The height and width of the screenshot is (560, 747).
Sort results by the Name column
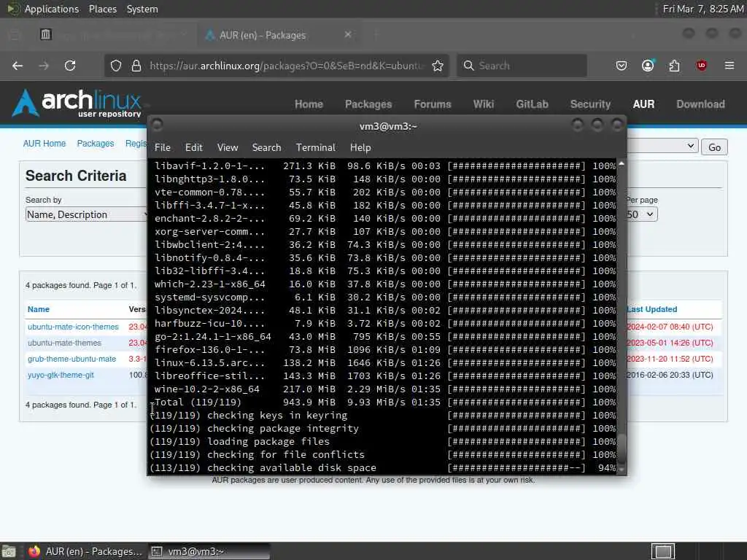pyautogui.click(x=39, y=309)
